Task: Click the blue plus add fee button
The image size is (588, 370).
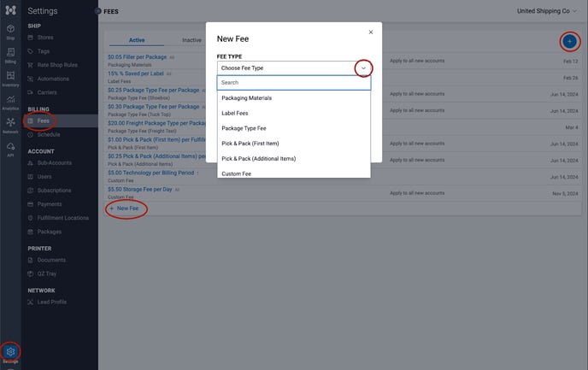Action: point(569,41)
